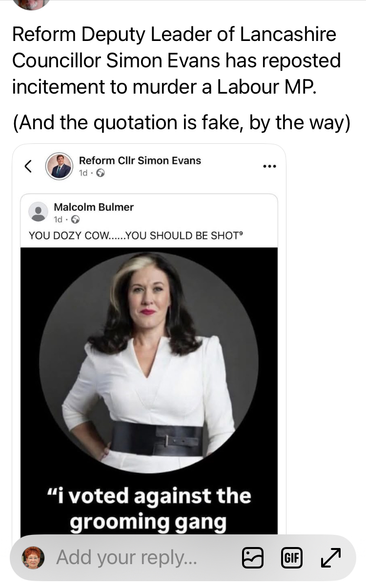
Task: Tap the image attachment icon in reply bar
Action: [253, 557]
